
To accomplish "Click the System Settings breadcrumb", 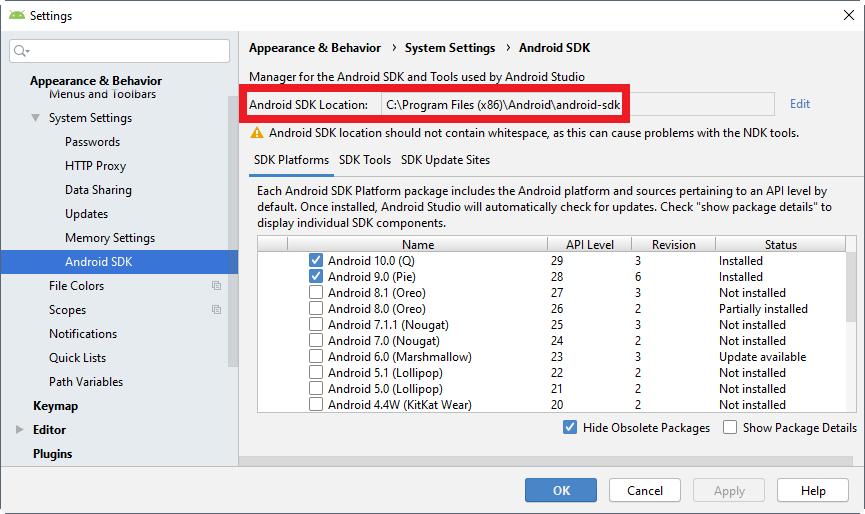I will pos(450,48).
